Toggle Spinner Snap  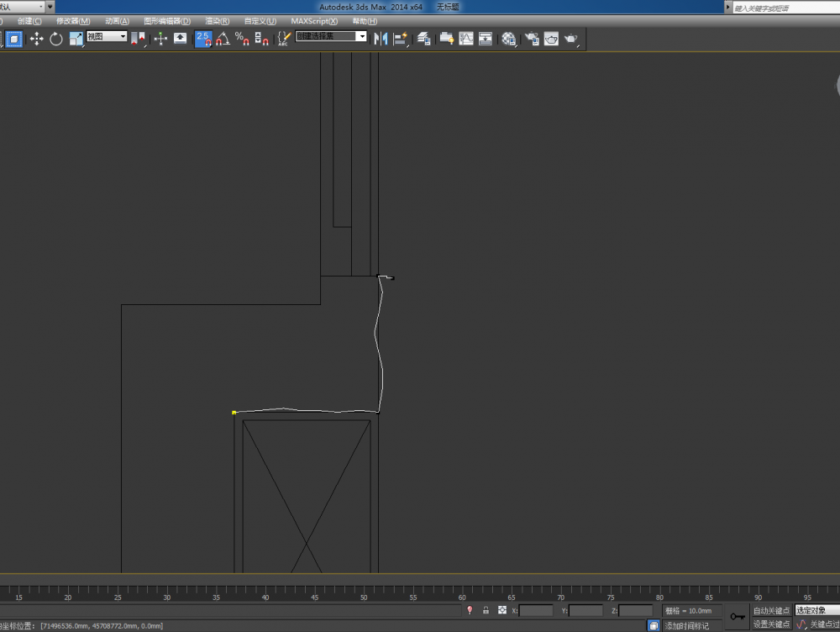261,39
